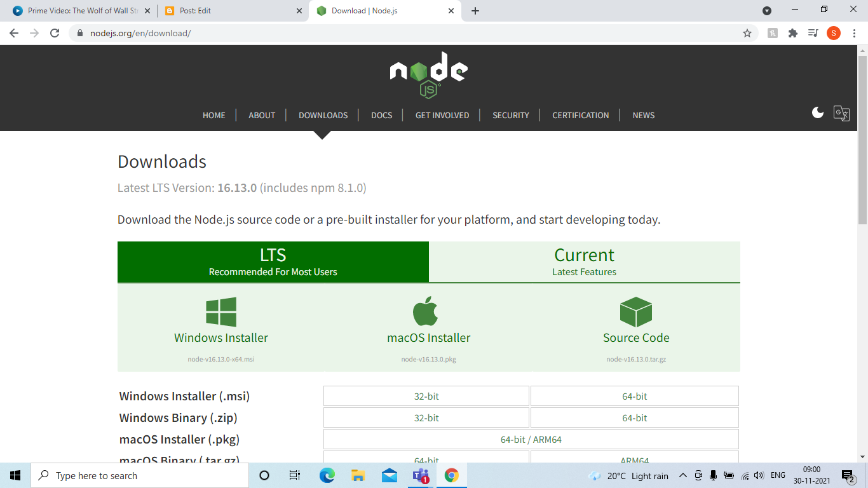The height and width of the screenshot is (488, 868).
Task: Open File Explorer from taskbar
Action: point(358,475)
